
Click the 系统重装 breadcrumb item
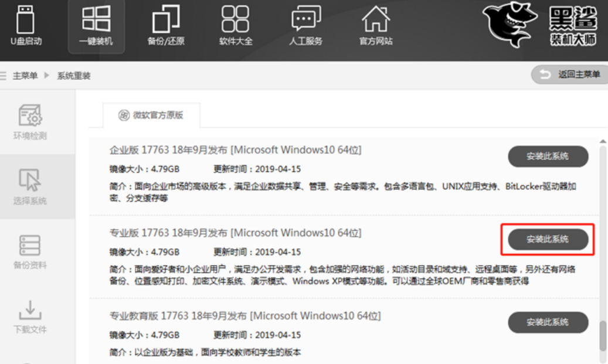[74, 76]
